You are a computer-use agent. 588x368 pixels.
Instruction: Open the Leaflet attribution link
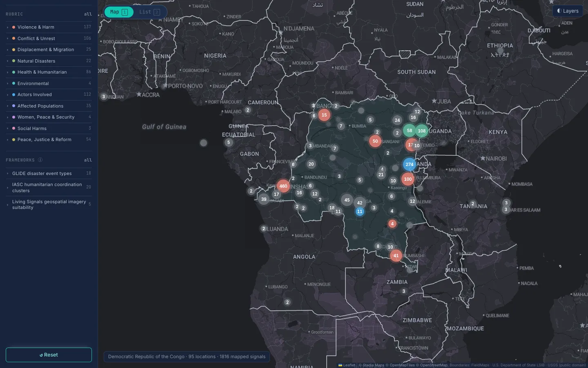coord(347,365)
